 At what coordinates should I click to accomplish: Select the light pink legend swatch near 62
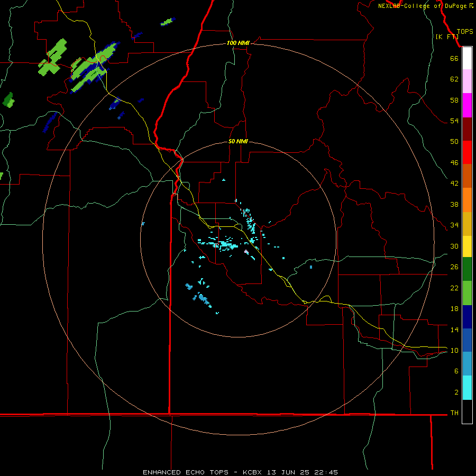click(x=467, y=81)
